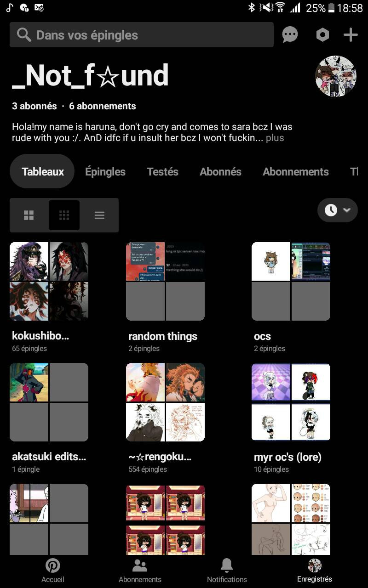Open the kokushibo board thumbnail
The width and height of the screenshot is (368, 588).
click(x=49, y=281)
